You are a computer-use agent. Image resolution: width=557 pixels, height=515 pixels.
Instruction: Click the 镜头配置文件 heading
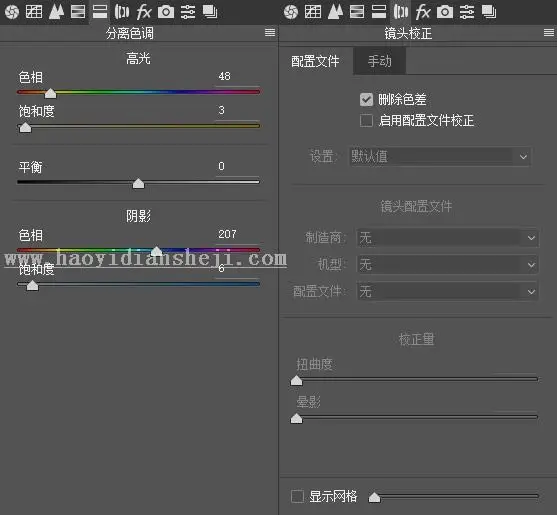coord(416,206)
